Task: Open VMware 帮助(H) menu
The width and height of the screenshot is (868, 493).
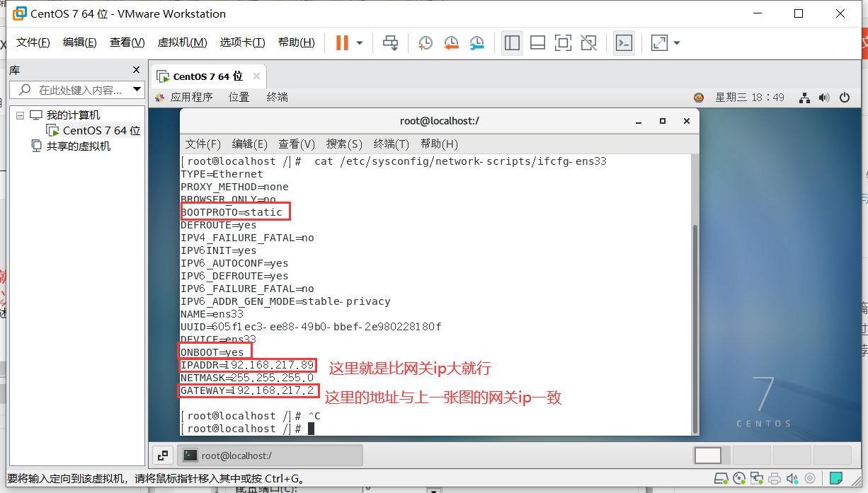Action: (x=297, y=42)
